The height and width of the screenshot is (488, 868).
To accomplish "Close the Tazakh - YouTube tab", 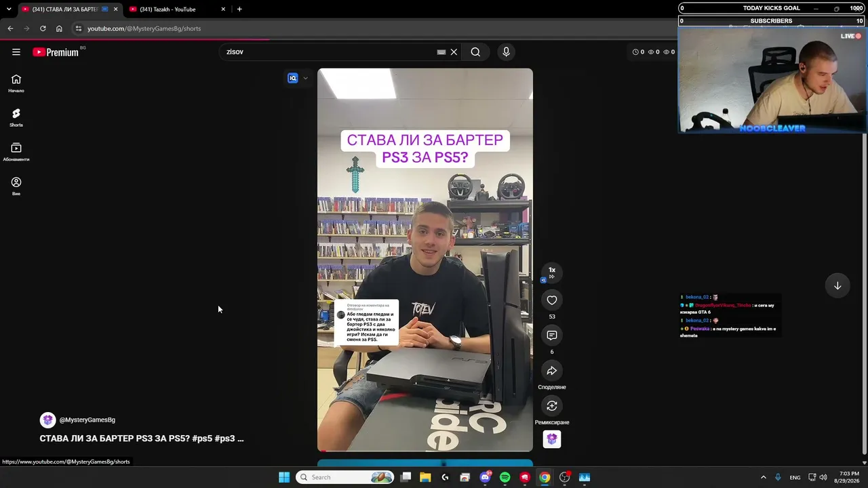I will [x=223, y=9].
